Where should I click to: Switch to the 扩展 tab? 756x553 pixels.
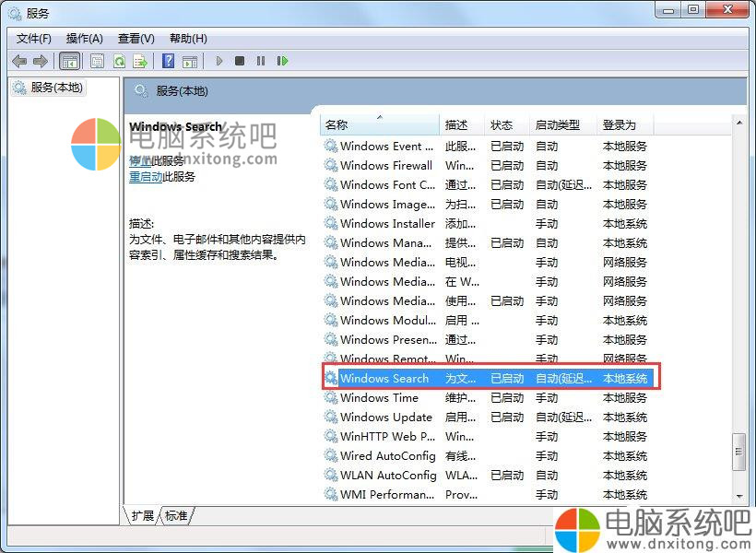[x=142, y=516]
